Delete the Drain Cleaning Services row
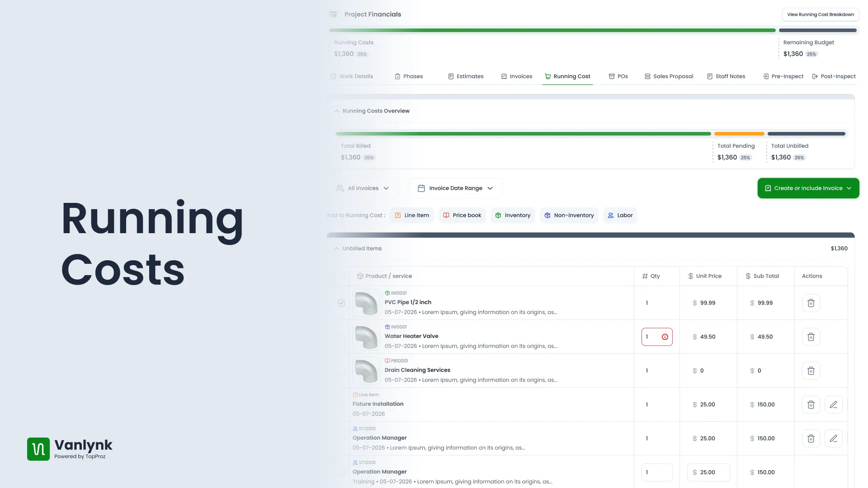 [x=811, y=371]
